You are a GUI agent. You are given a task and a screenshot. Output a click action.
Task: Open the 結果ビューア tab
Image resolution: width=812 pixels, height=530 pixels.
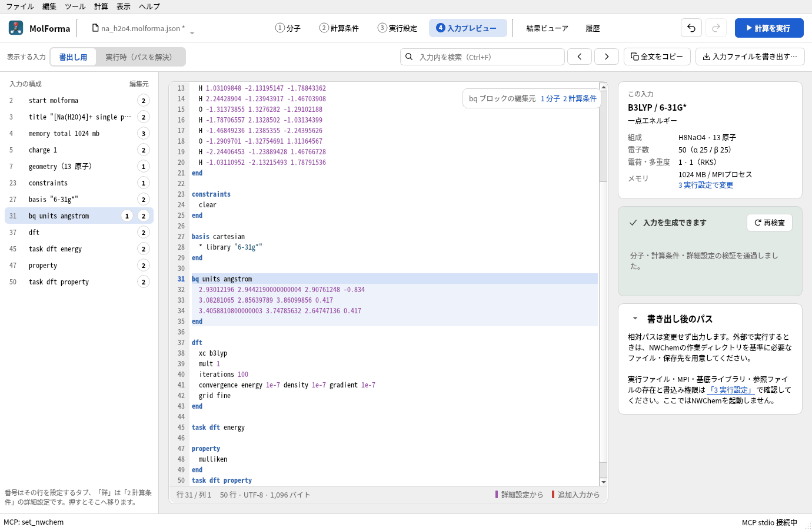(547, 28)
